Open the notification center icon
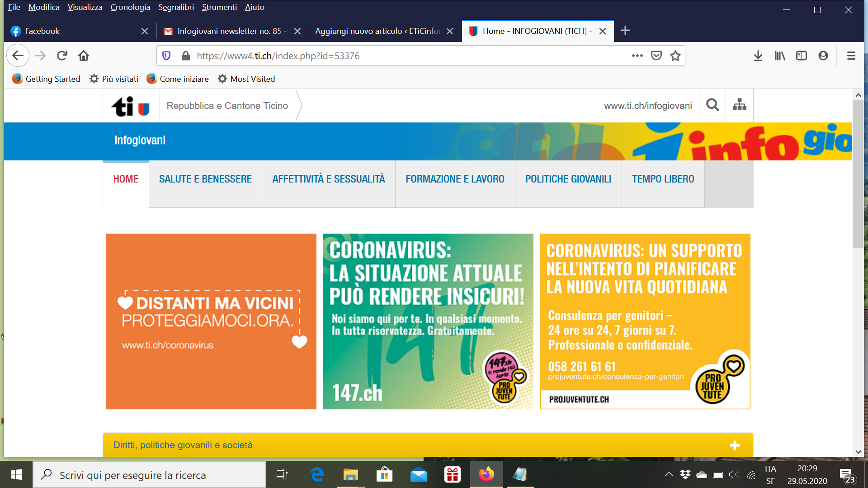This screenshot has height=488, width=868. coord(847,475)
